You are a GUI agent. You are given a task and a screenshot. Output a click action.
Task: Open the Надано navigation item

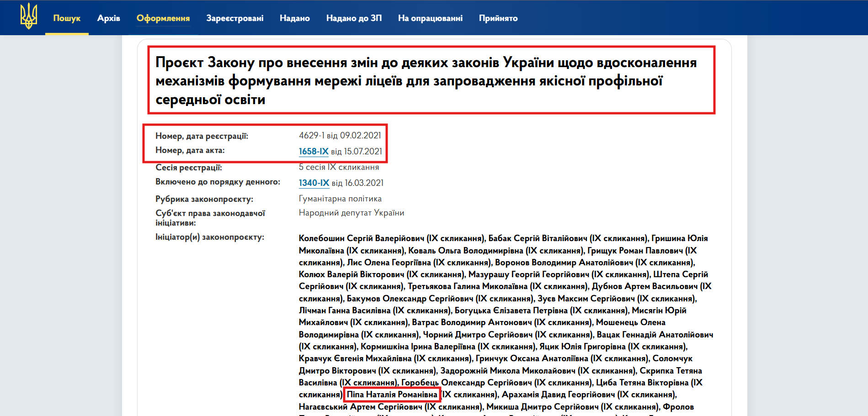[x=295, y=18]
